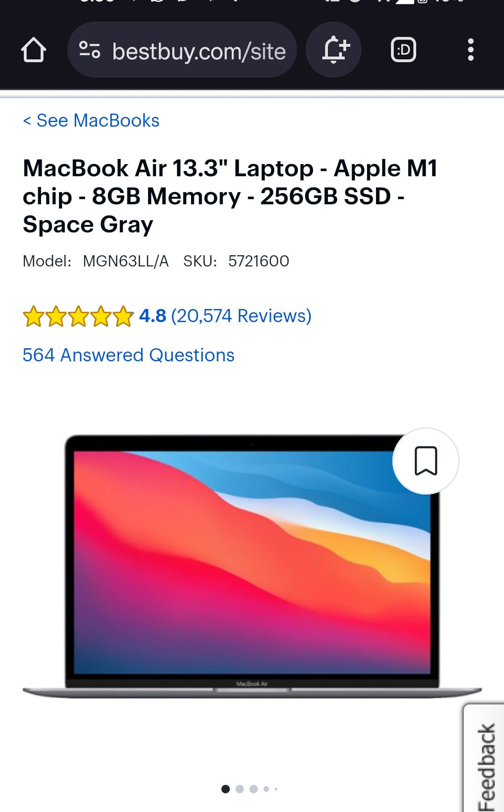Open 564 Answered Questions link

[x=128, y=355]
